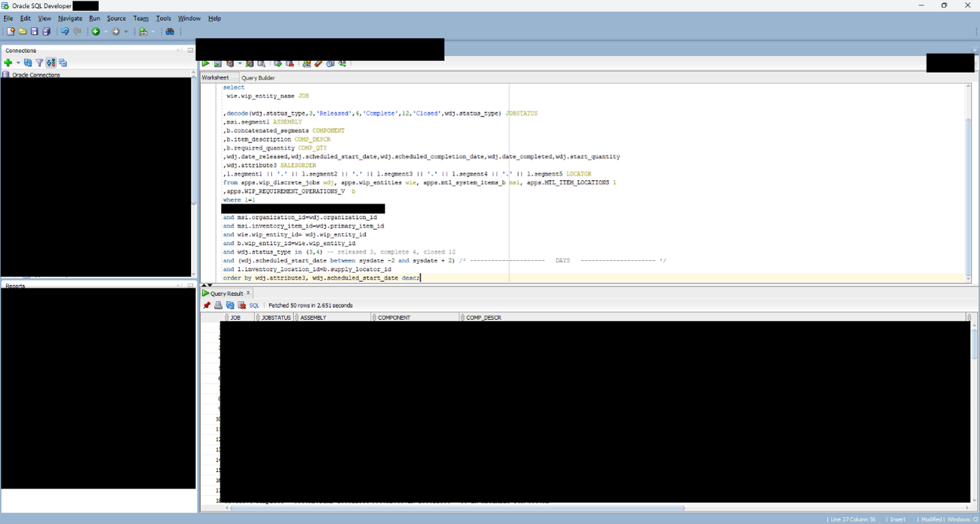Click the Save All icon
This screenshot has height=524, width=980.
(47, 32)
